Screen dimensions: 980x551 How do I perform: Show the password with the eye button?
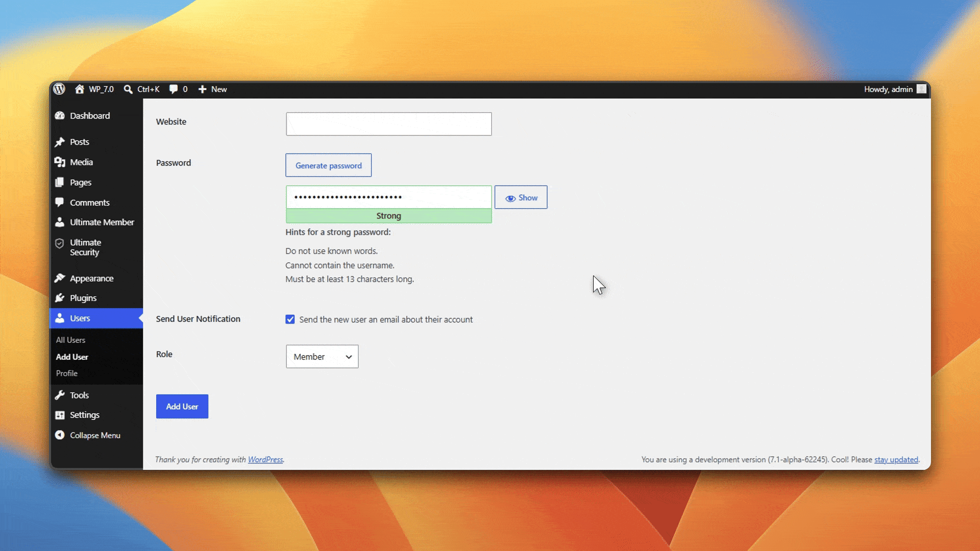521,197
